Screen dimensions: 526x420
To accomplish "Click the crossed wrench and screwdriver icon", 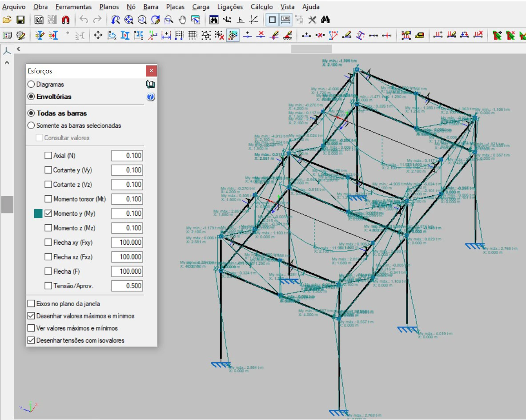I will 312,20.
